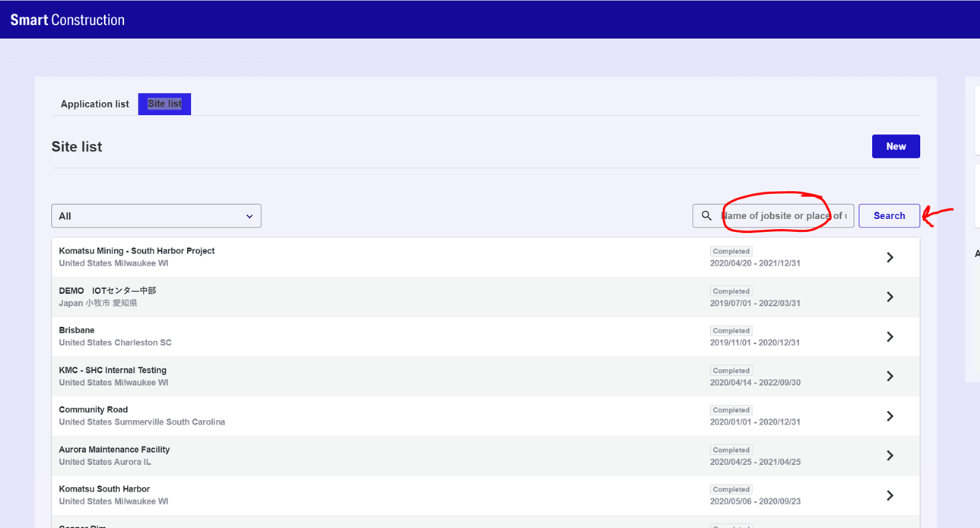
Task: Click the New button
Action: pyautogui.click(x=896, y=146)
